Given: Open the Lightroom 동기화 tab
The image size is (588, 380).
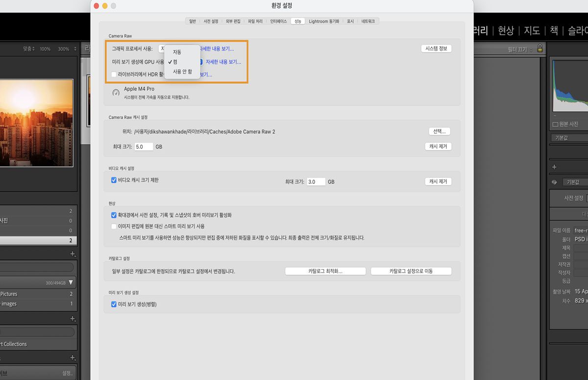Looking at the screenshot, I should (324, 21).
